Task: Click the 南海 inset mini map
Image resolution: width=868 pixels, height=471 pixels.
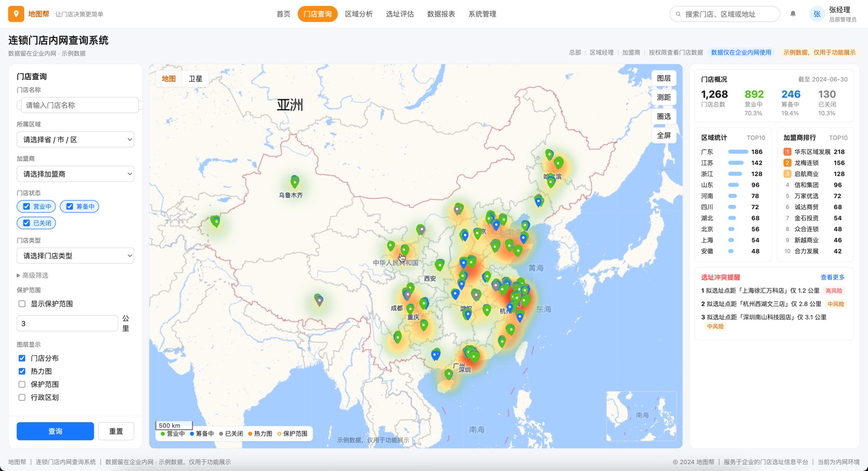Action: [641, 416]
